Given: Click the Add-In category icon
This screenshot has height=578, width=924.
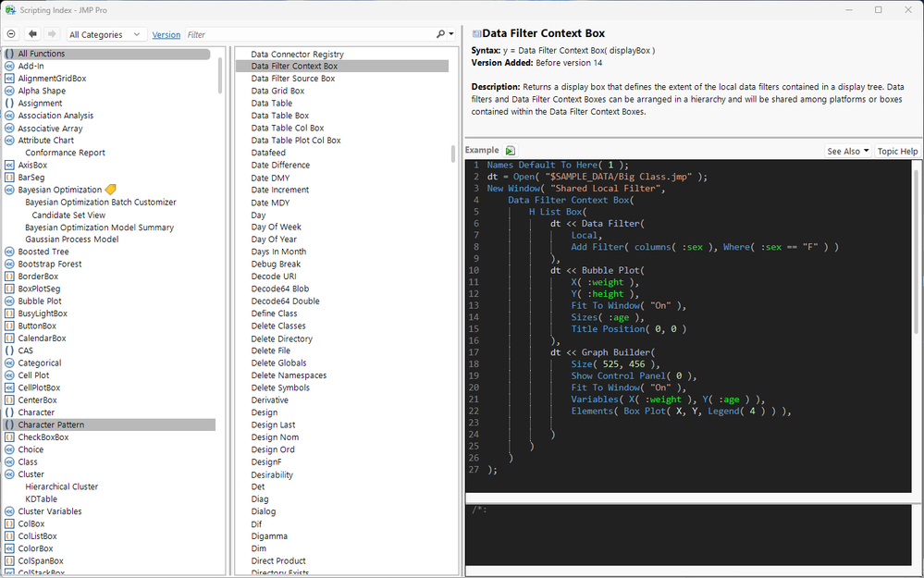Looking at the screenshot, I should point(9,66).
